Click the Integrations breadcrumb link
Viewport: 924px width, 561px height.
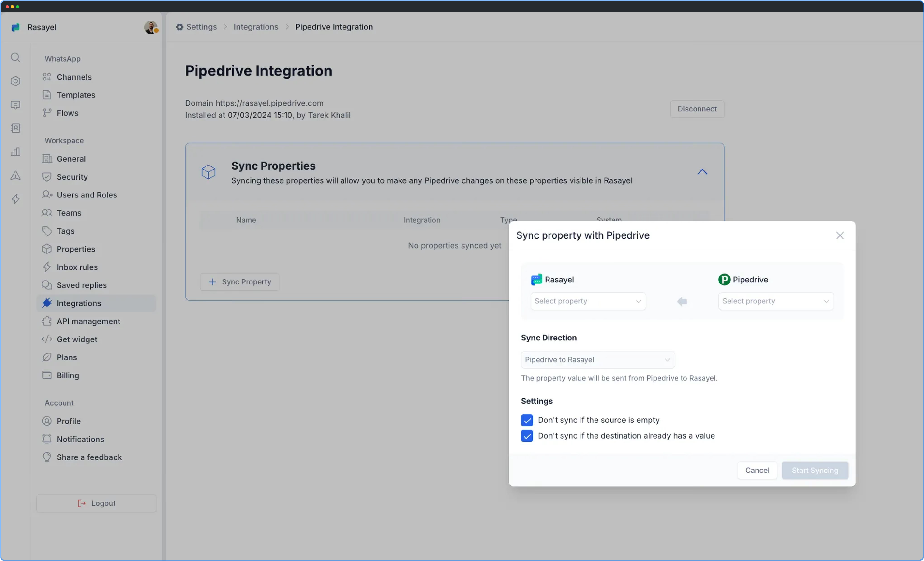click(x=256, y=27)
